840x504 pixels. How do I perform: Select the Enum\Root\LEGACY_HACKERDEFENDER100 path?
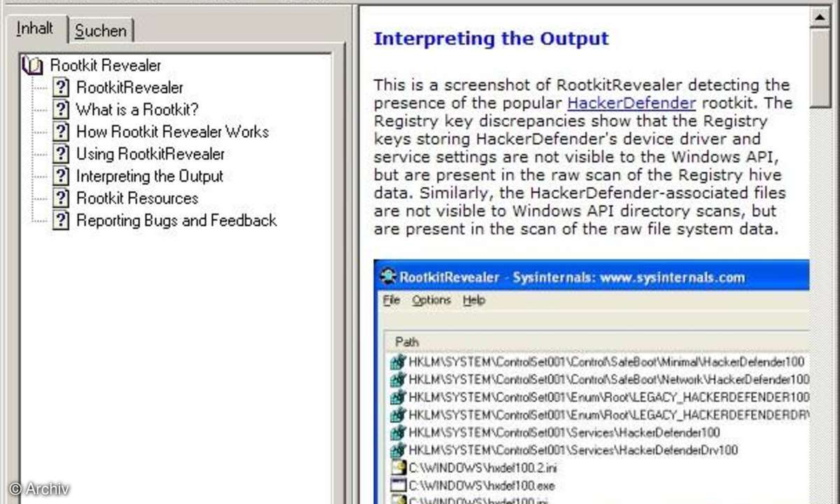click(x=609, y=398)
